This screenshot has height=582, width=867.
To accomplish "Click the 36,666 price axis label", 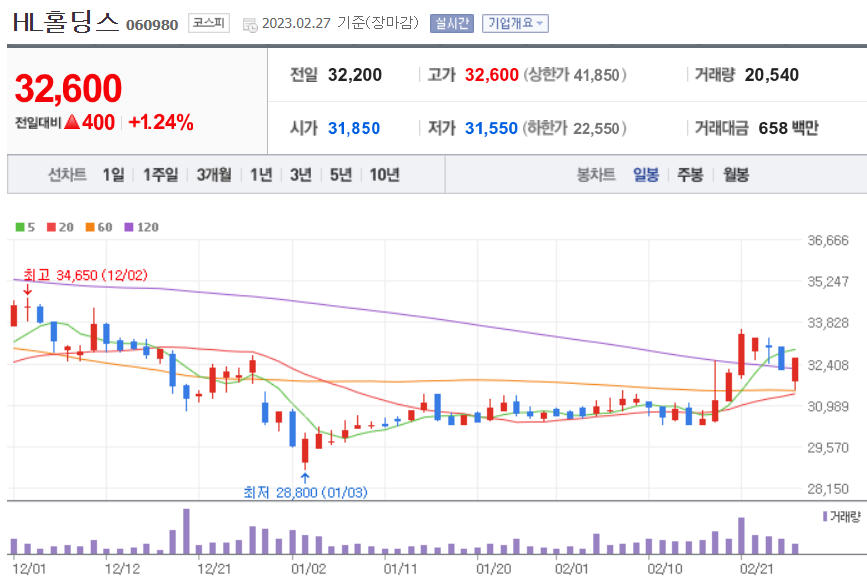I will [x=828, y=240].
